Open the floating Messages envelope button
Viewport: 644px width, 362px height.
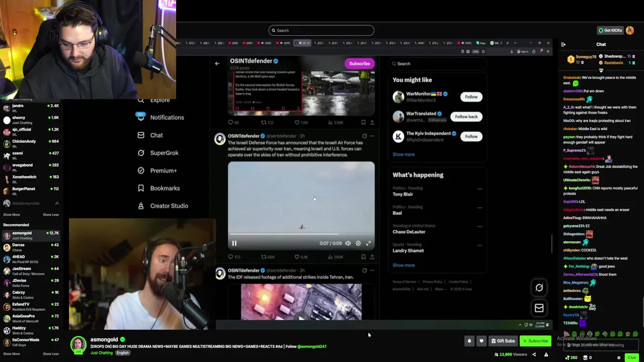point(539,308)
